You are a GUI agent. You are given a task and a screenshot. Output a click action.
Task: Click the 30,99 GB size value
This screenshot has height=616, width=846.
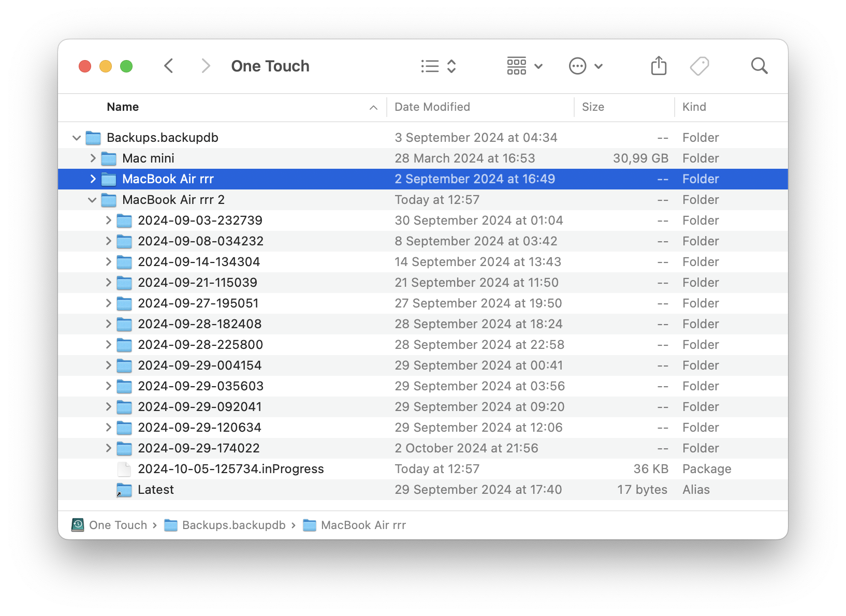(x=640, y=158)
